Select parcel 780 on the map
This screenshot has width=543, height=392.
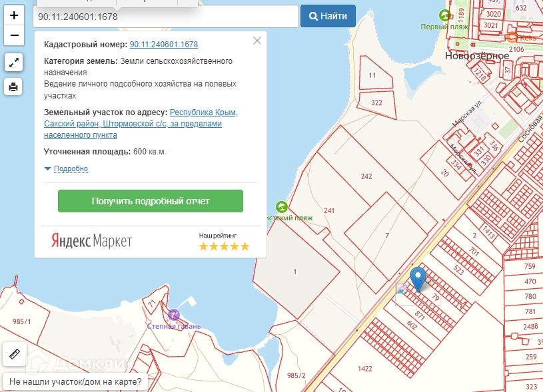click(530, 297)
